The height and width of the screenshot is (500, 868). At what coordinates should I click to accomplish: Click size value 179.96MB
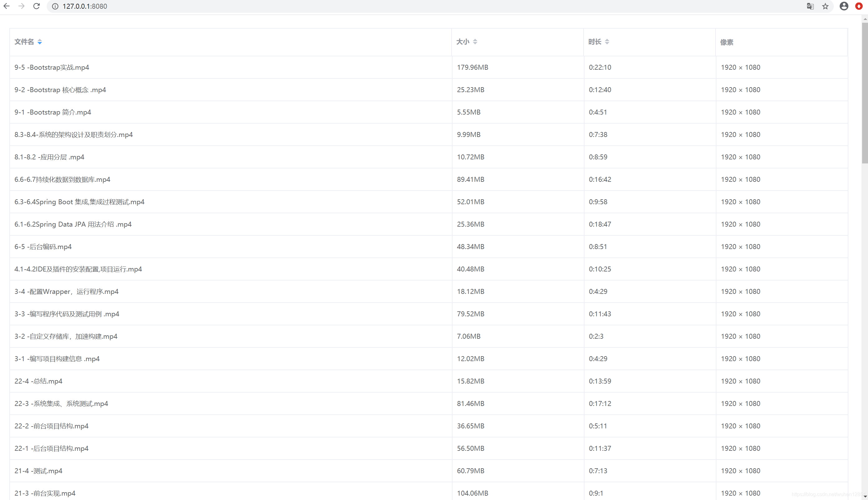point(472,67)
